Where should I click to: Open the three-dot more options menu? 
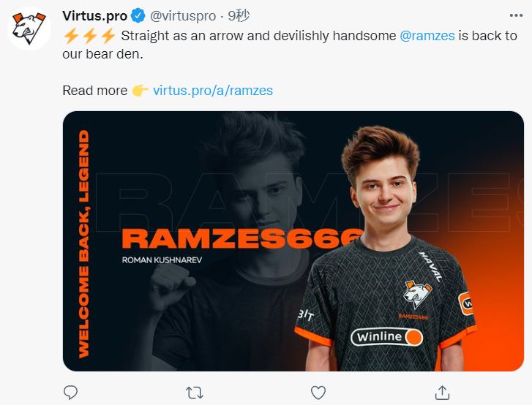coord(516,15)
